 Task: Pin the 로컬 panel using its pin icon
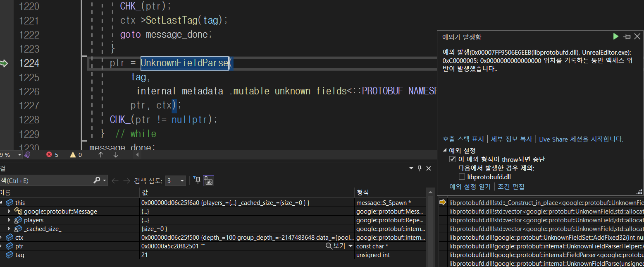tap(419, 168)
